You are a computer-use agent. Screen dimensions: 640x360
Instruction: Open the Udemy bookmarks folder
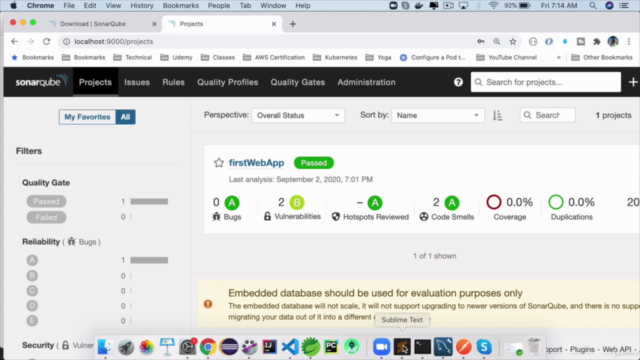(x=176, y=58)
